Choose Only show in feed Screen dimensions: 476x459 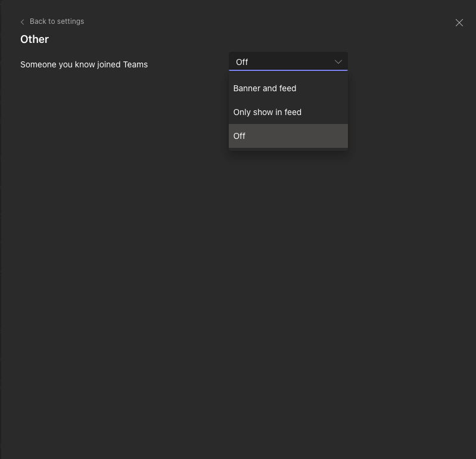(288, 112)
